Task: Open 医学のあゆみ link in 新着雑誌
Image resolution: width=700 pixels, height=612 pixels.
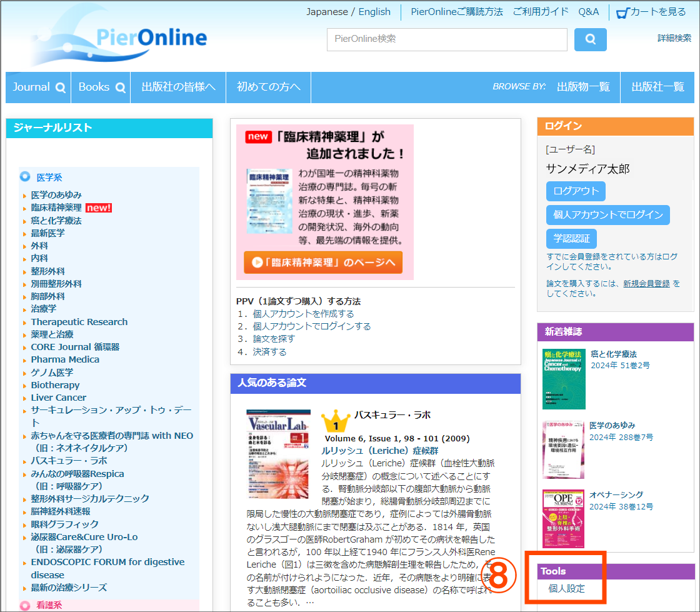Action: point(612,426)
